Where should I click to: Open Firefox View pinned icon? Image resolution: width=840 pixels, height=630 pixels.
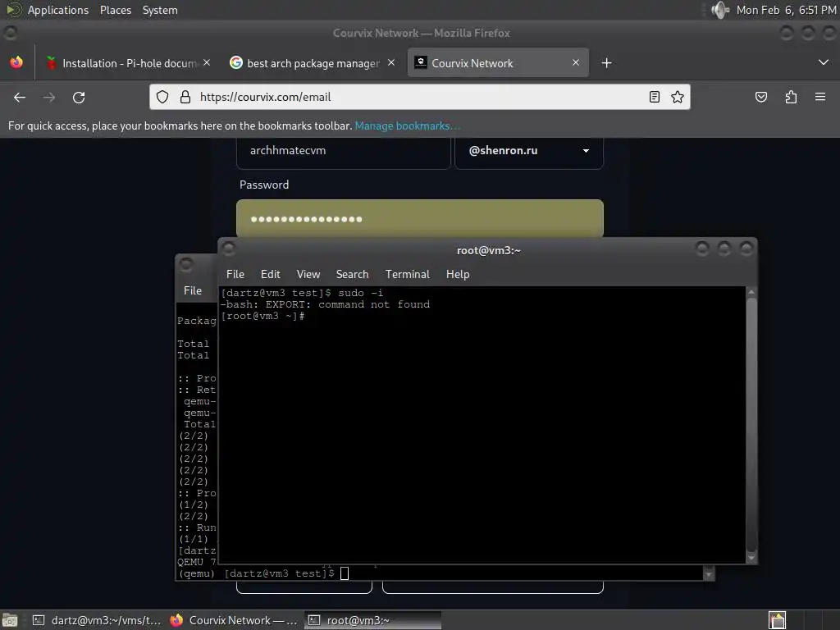click(x=16, y=62)
